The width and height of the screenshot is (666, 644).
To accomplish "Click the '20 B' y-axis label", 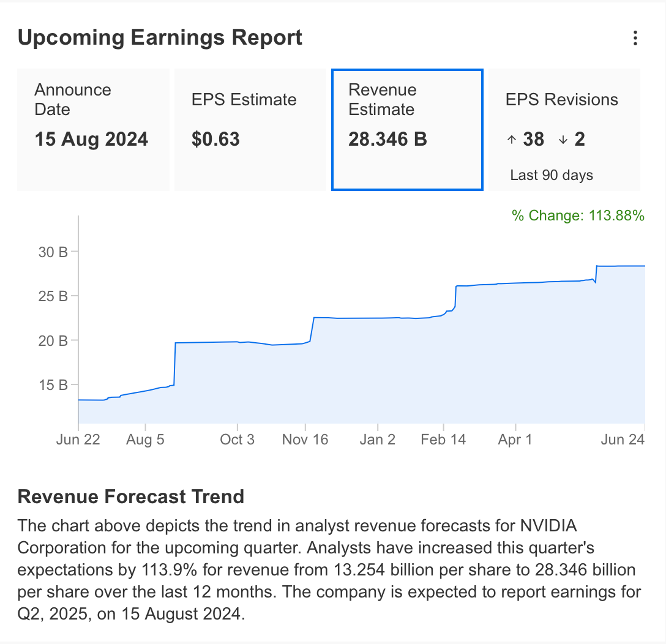I will pos(53,341).
